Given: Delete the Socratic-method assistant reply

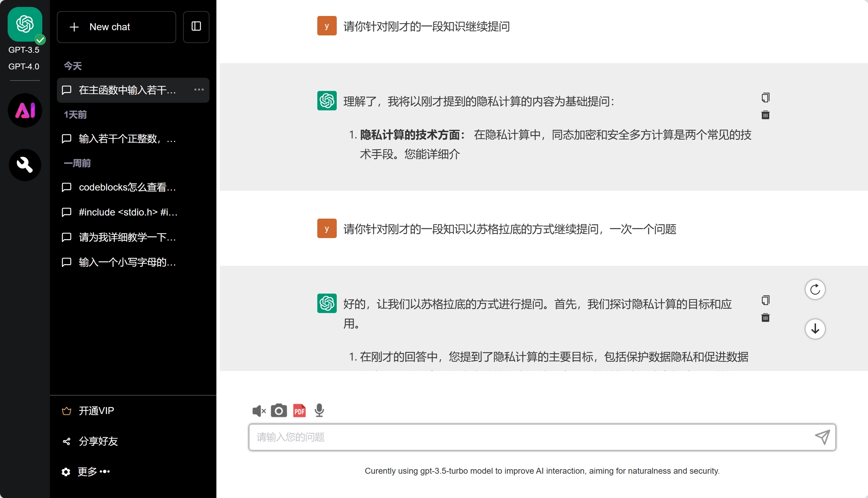Looking at the screenshot, I should (x=765, y=318).
